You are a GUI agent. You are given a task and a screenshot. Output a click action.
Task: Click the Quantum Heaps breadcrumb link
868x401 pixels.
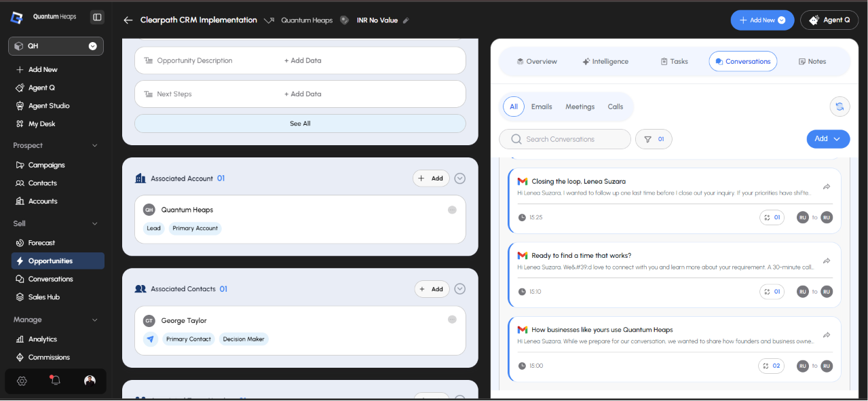click(x=307, y=20)
